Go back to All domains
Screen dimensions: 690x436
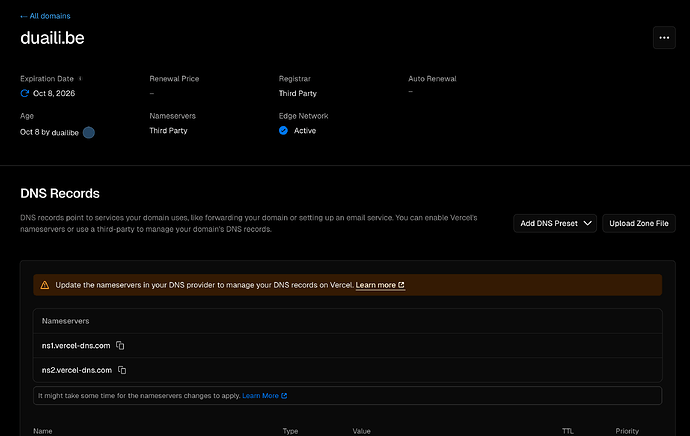[45, 16]
